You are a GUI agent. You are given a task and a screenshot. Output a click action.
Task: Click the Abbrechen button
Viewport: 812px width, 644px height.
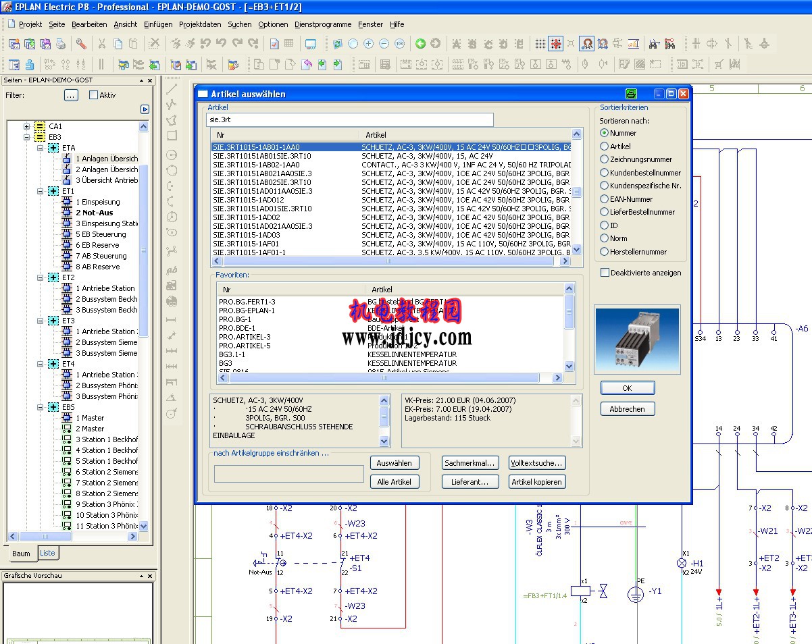(627, 409)
